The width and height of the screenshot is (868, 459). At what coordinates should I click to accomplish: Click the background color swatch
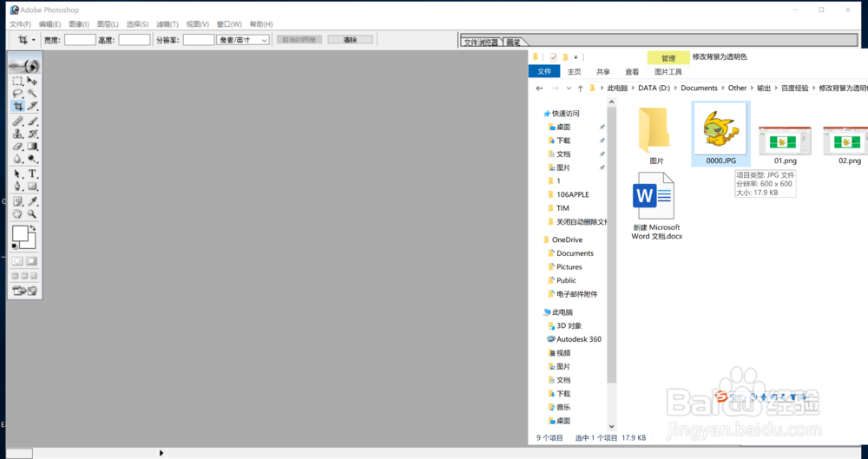click(x=30, y=244)
